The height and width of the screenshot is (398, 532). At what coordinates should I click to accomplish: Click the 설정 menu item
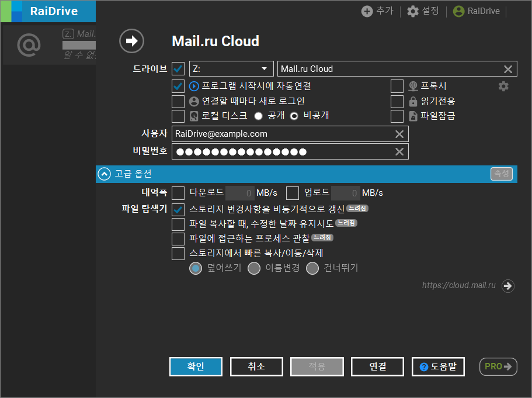[x=430, y=11]
